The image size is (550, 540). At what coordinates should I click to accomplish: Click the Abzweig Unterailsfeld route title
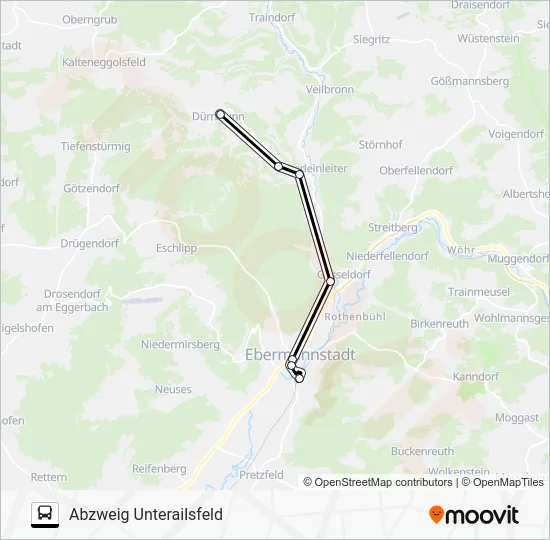point(146,515)
